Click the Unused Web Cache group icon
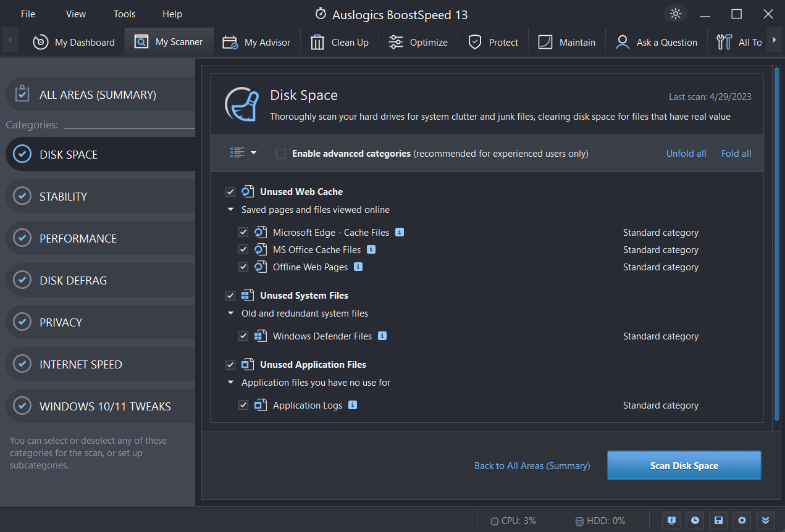The height and width of the screenshot is (532, 785). (x=248, y=191)
